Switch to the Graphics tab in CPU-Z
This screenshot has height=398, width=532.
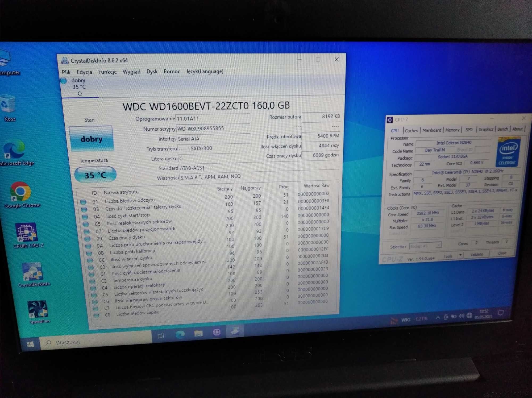[486, 129]
